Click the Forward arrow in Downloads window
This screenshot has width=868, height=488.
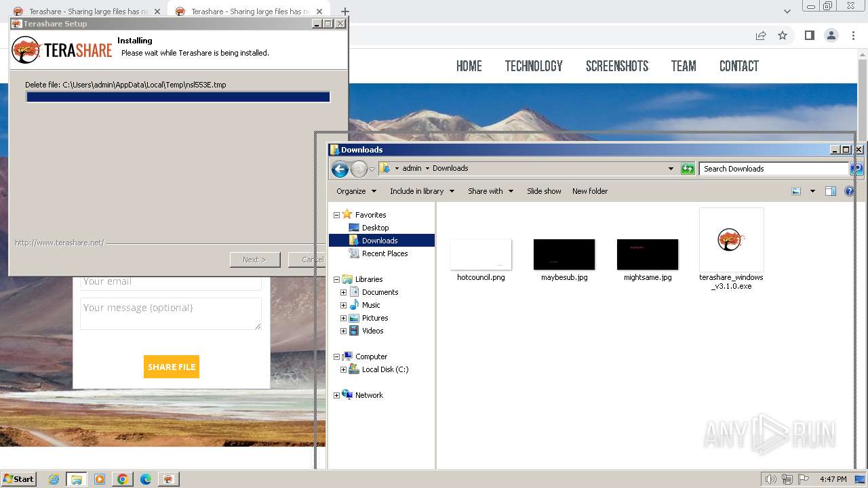(x=359, y=169)
